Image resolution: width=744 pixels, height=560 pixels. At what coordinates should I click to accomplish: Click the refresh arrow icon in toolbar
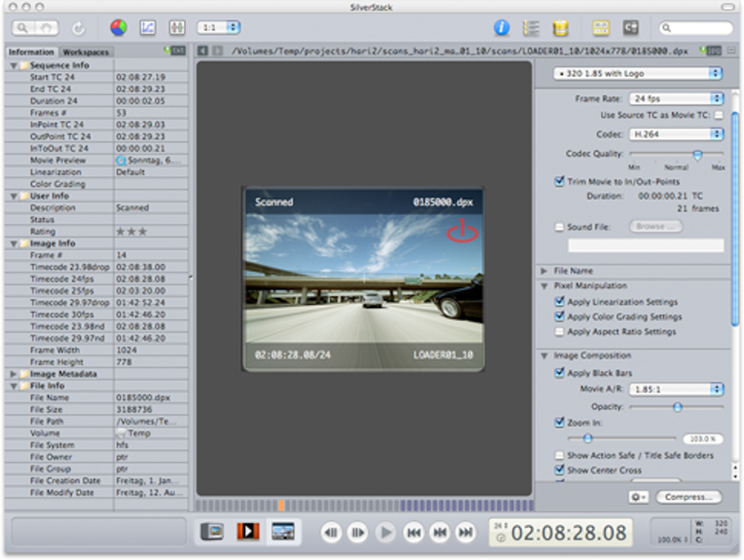pos(79,28)
